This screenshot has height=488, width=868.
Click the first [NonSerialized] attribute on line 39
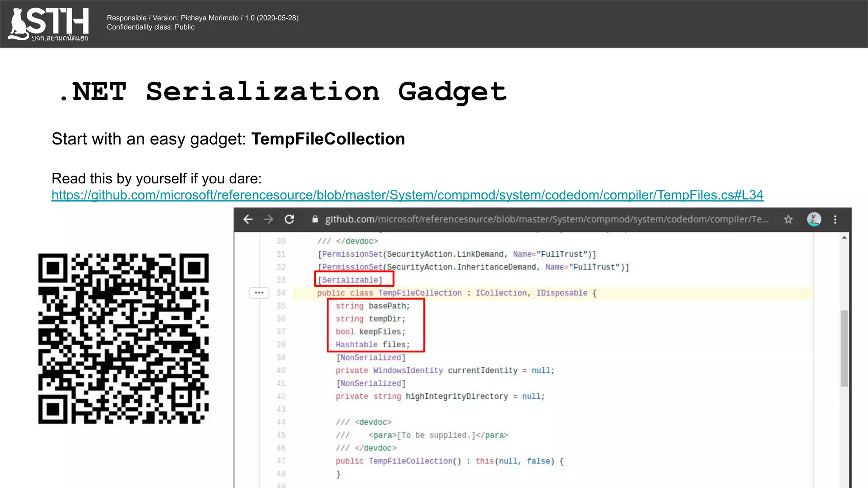[371, 358]
